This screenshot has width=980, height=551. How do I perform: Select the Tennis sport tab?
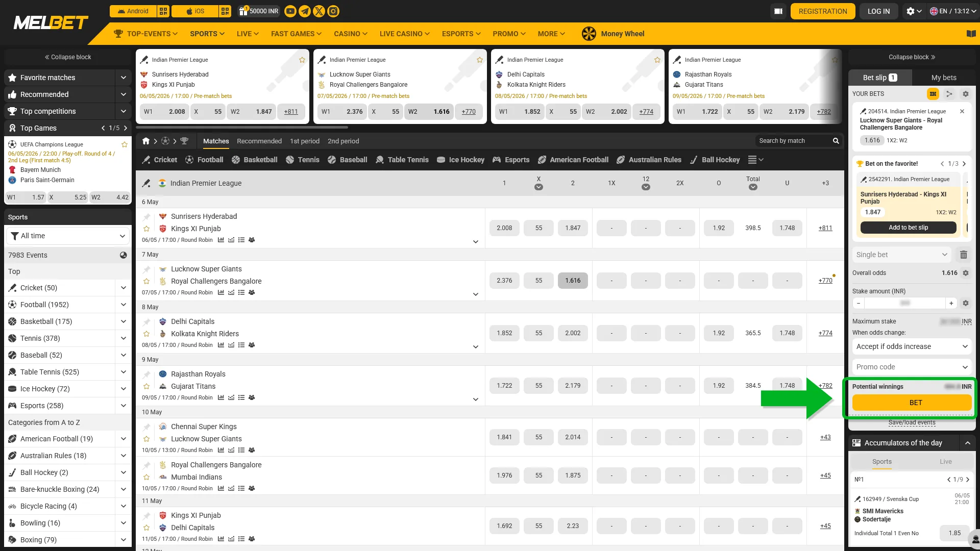tap(303, 160)
